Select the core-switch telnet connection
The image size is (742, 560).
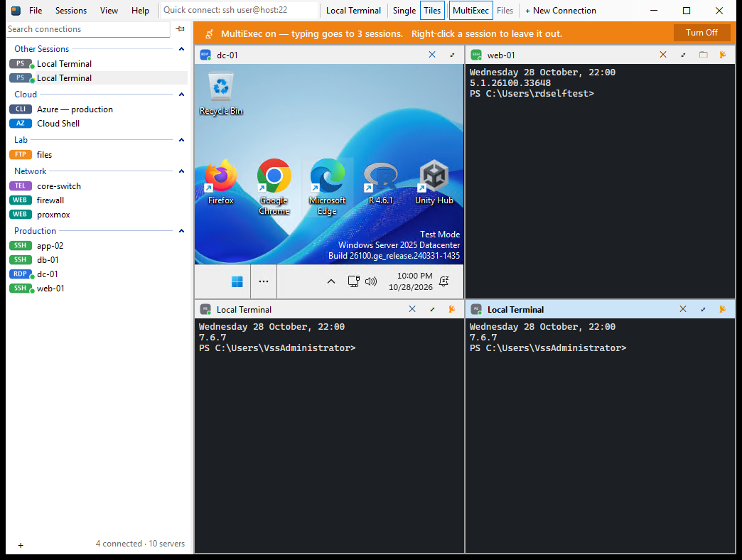coord(97,186)
